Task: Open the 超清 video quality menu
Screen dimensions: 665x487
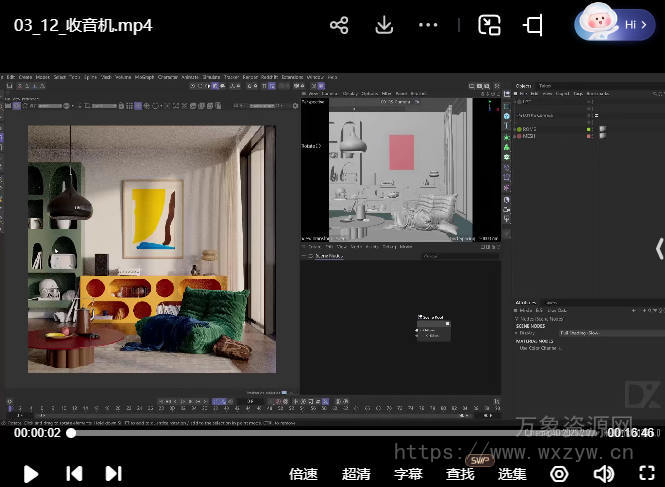Action: pos(356,474)
